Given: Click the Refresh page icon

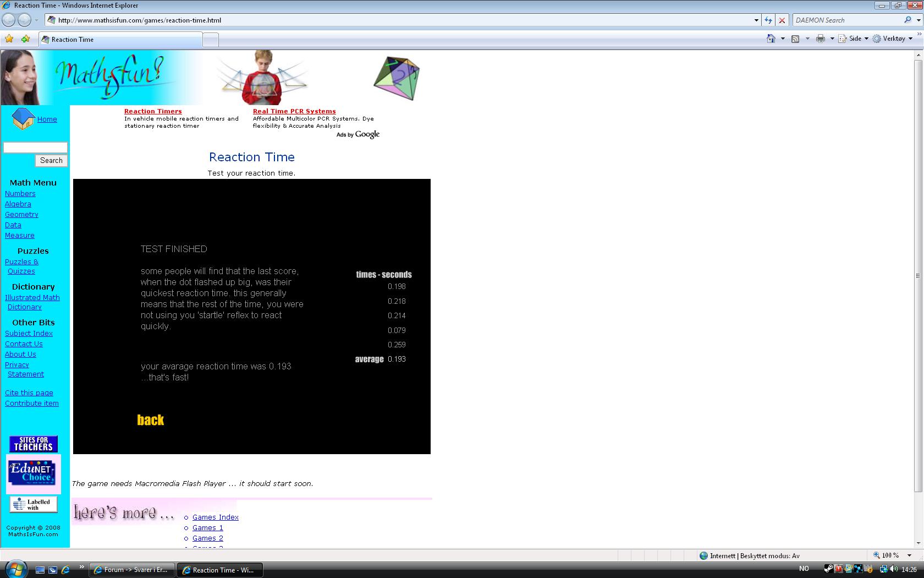Looking at the screenshot, I should point(768,20).
